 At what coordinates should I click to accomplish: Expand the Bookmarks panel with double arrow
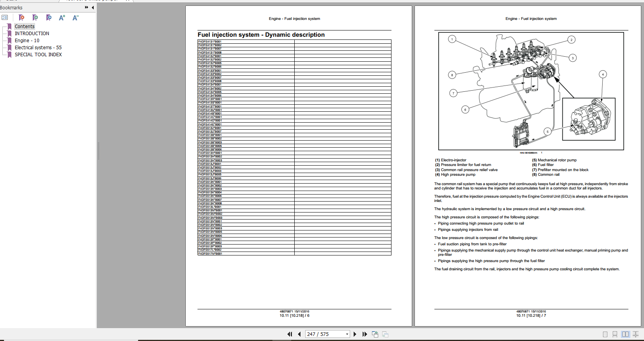(86, 7)
